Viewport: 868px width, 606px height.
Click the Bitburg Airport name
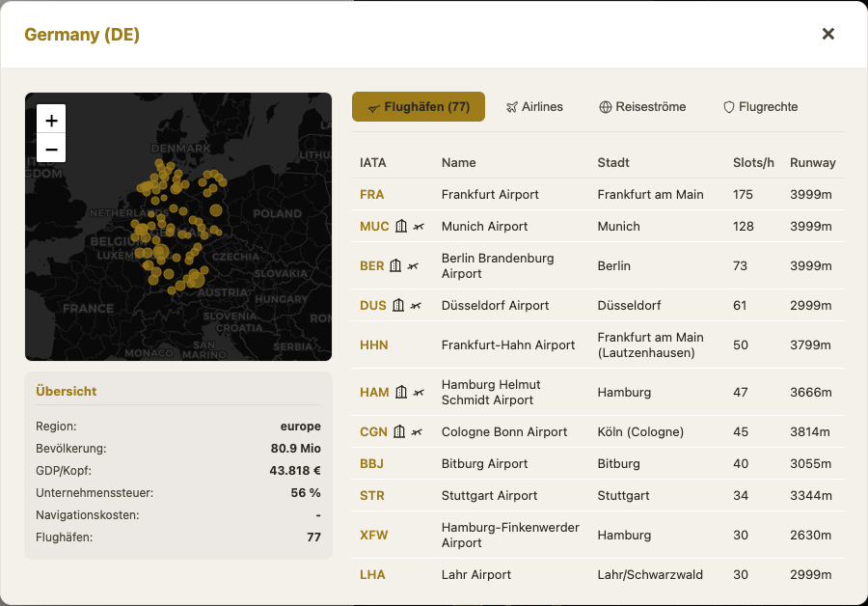[484, 463]
